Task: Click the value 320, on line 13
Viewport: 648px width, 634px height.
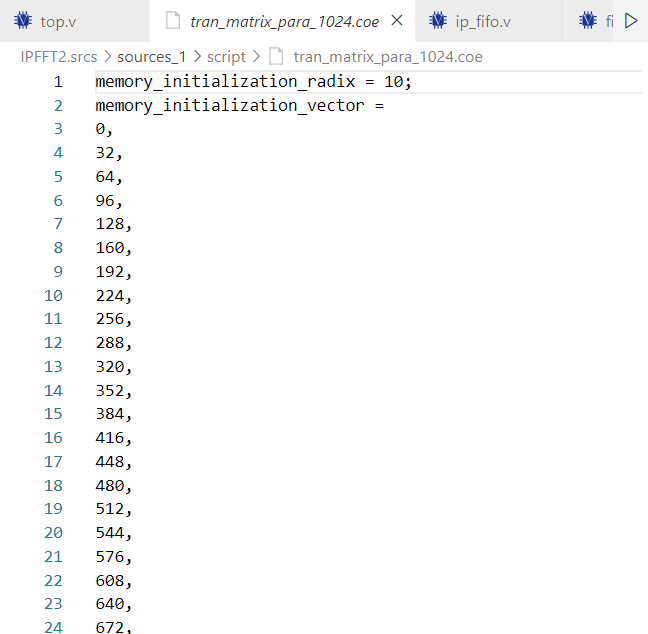Action: [114, 367]
